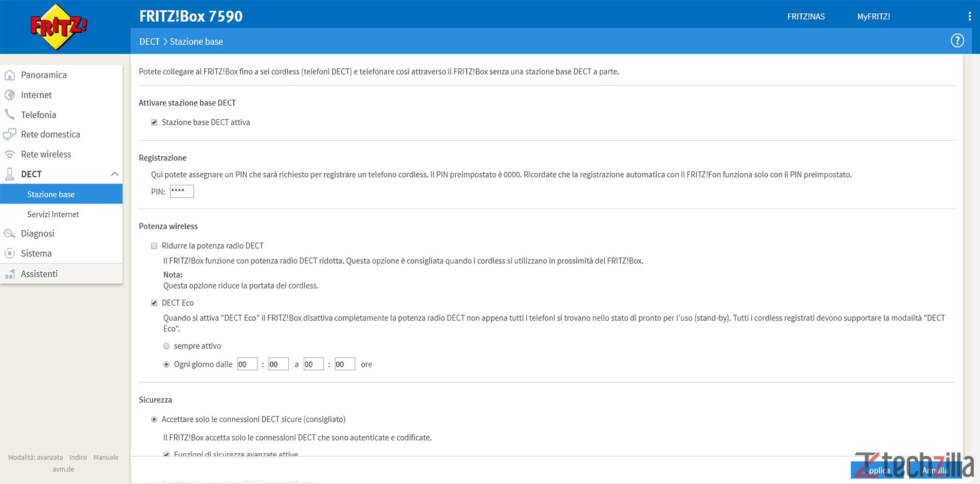Click the DECT handset icon
The image size is (980, 484).
click(x=10, y=174)
